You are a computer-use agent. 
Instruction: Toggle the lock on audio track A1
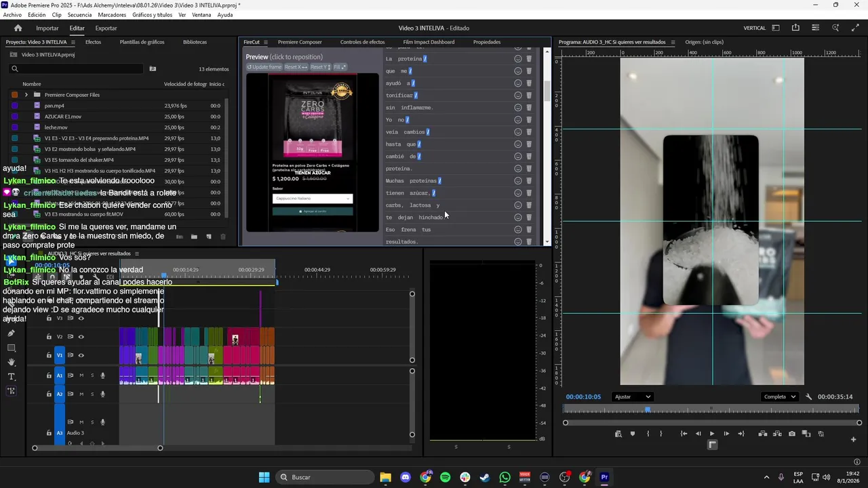(49, 375)
